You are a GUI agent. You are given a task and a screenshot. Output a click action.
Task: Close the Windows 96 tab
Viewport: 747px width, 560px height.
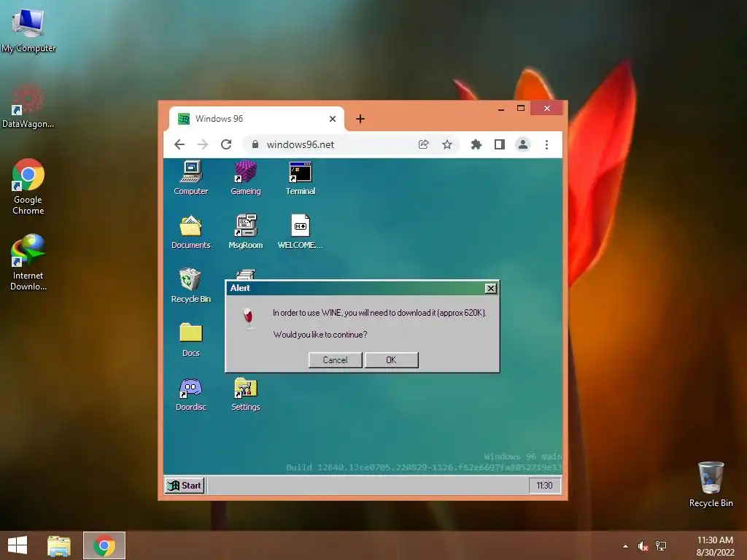coord(333,119)
